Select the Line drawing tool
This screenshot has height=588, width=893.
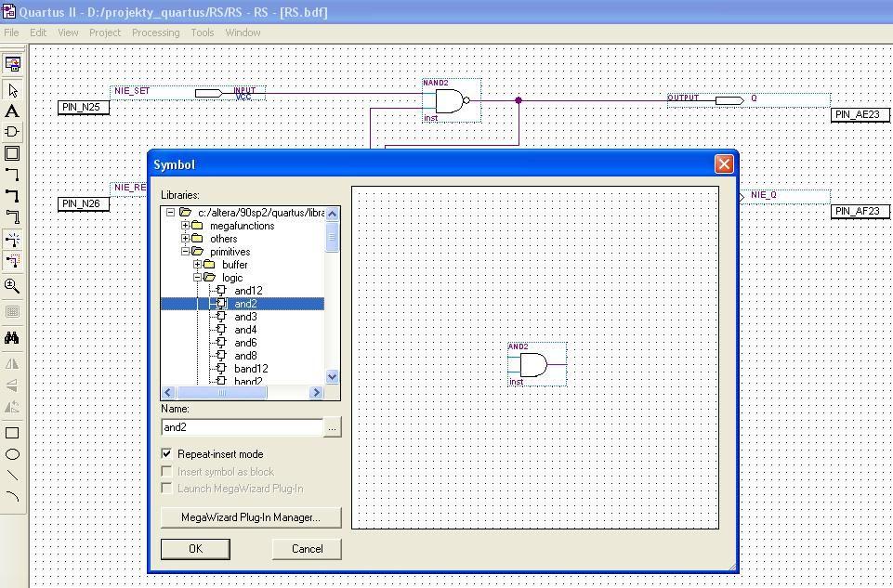12,476
